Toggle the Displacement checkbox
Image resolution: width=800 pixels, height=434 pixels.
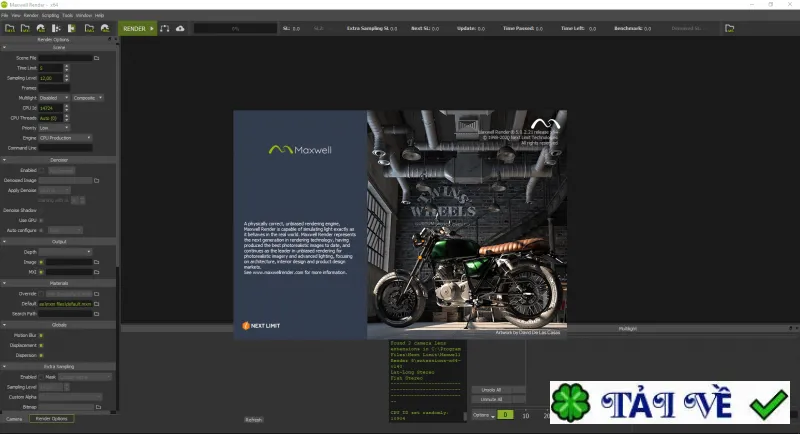[41, 345]
